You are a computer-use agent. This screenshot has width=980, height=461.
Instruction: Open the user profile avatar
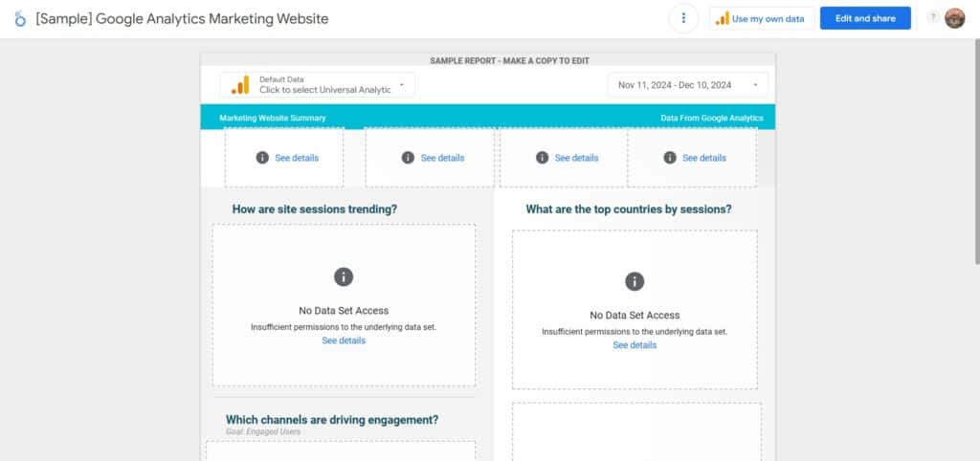click(954, 18)
